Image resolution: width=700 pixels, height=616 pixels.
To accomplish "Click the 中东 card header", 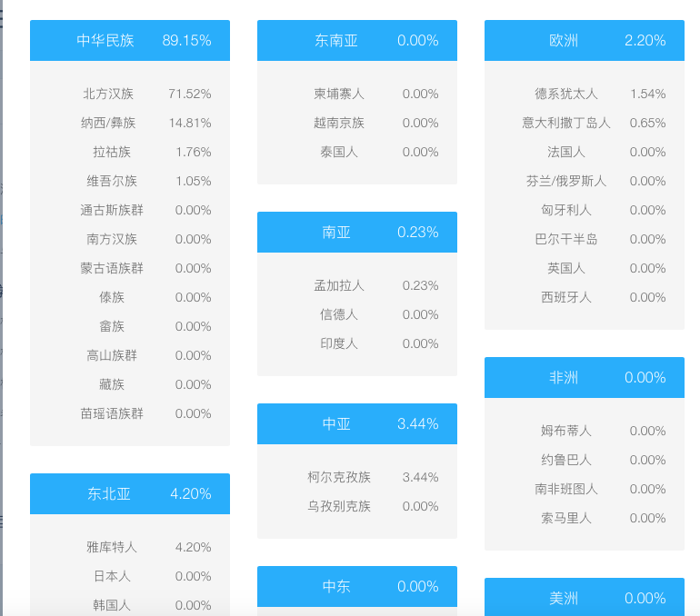I will pyautogui.click(x=356, y=586).
